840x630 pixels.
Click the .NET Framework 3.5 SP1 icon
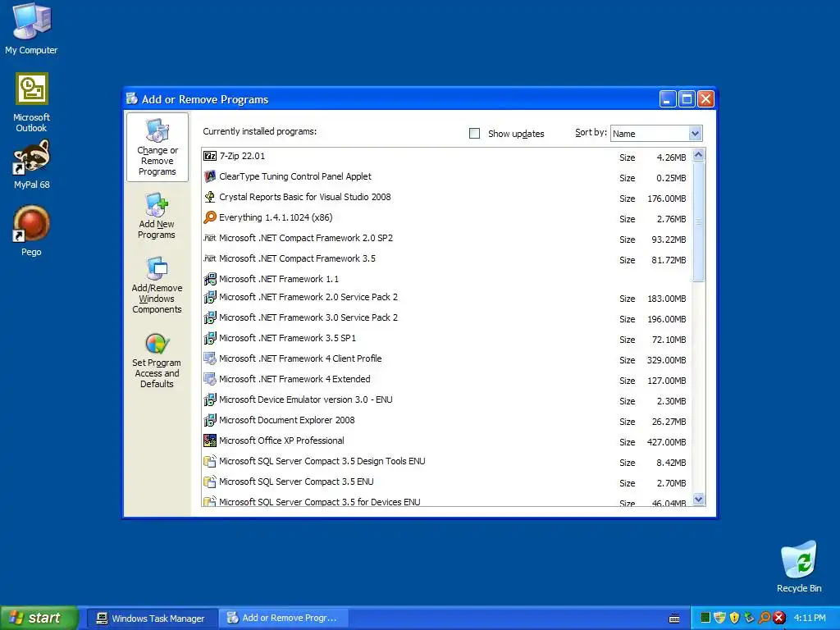click(210, 338)
